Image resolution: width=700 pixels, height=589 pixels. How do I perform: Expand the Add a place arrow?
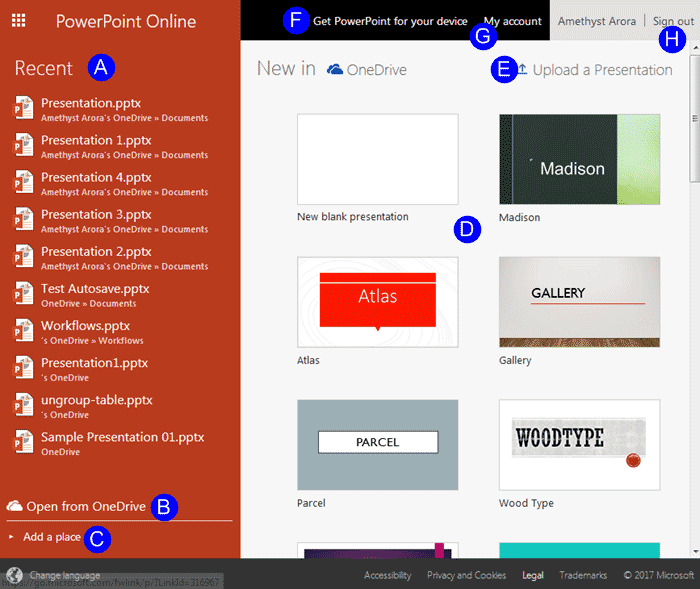pyautogui.click(x=11, y=537)
